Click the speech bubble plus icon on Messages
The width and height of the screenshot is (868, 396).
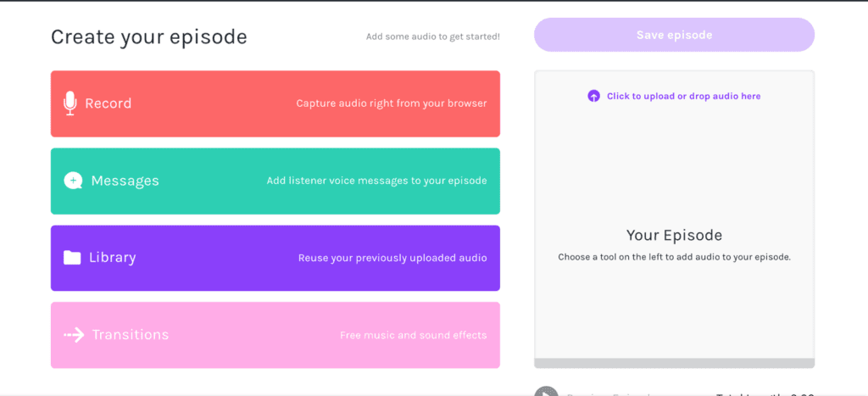[x=73, y=181]
